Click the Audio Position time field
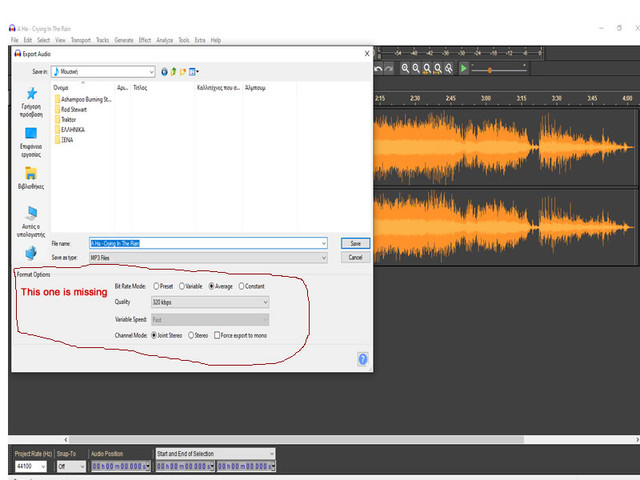Image resolution: width=640 pixels, height=480 pixels. (121, 466)
